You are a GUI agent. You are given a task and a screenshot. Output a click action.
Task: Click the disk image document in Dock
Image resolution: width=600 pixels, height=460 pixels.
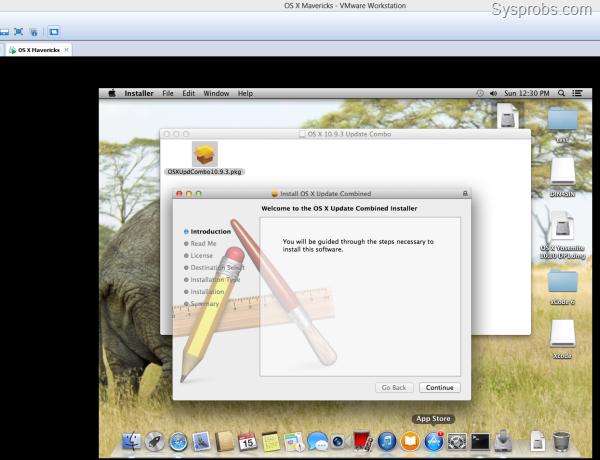coord(538,441)
